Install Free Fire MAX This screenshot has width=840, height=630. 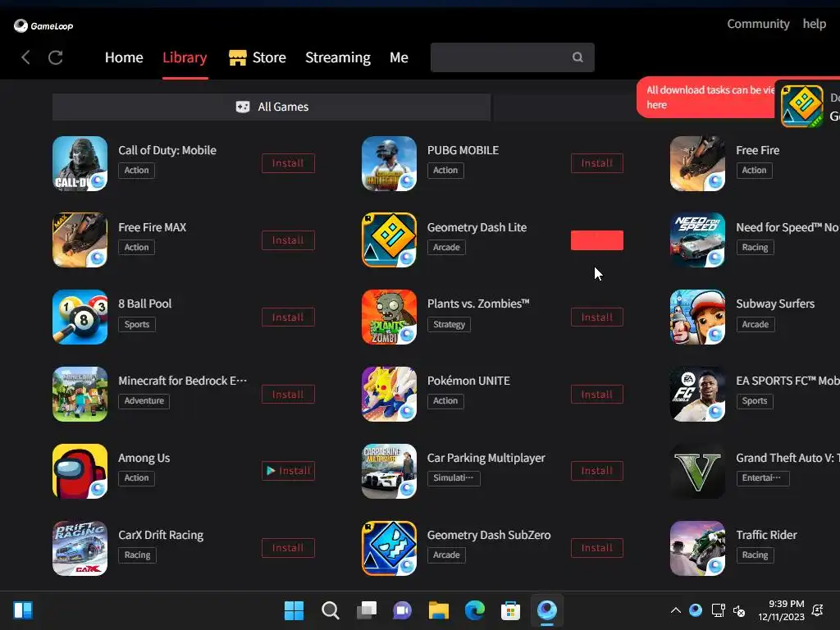click(x=288, y=240)
